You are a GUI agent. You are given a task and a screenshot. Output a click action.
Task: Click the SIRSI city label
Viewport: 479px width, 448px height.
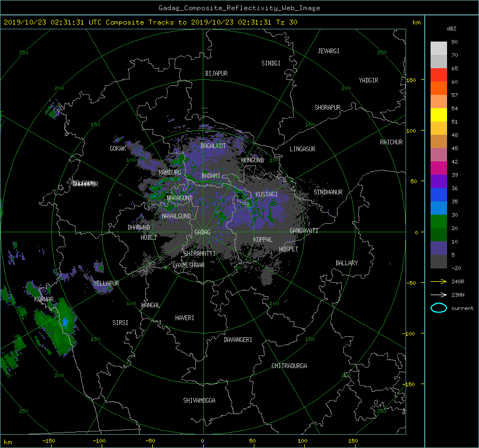click(x=120, y=323)
